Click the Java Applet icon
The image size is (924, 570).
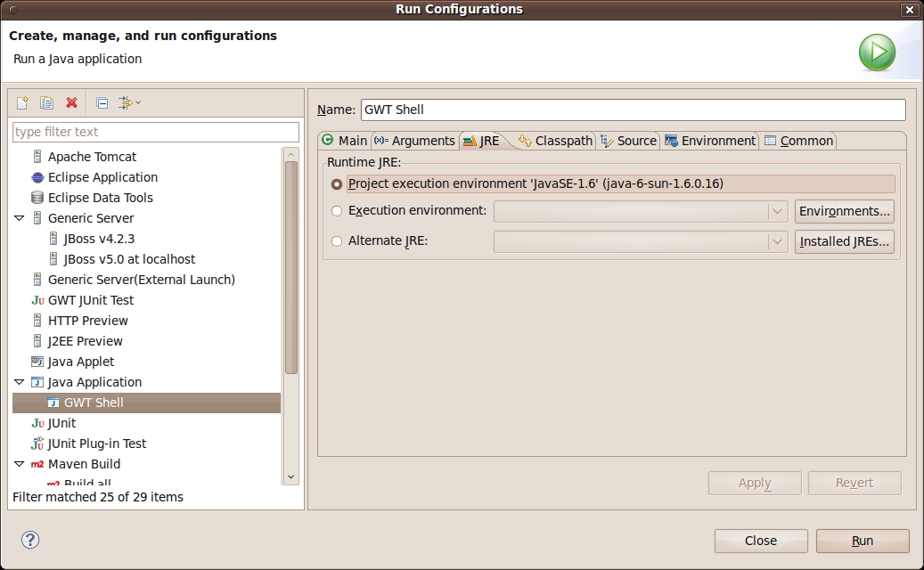37,362
